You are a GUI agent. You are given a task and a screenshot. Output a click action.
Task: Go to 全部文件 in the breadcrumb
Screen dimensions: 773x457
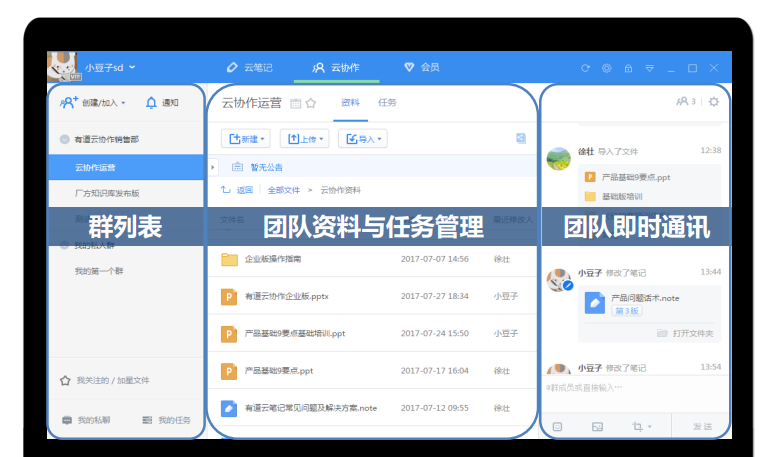click(x=283, y=190)
